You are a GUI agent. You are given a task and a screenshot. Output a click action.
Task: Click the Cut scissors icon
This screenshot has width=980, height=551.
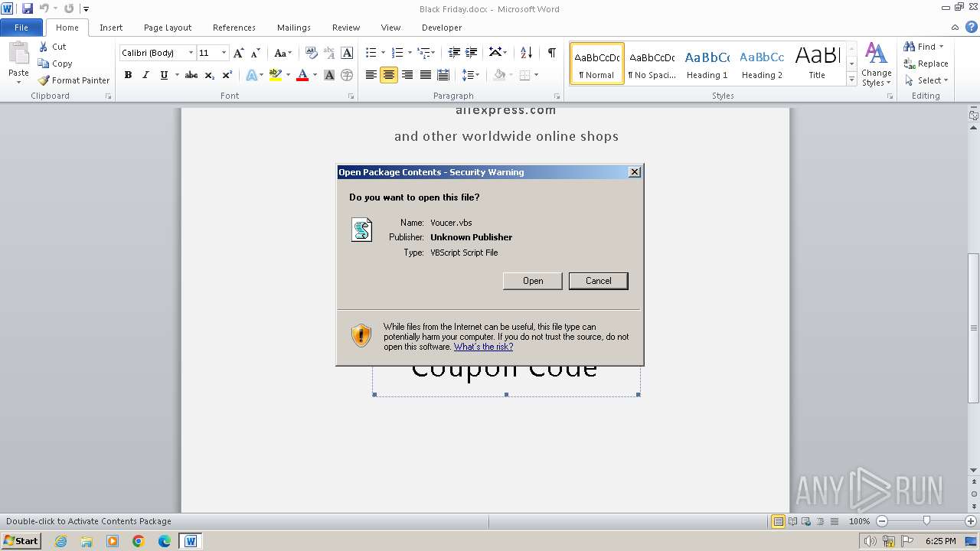43,47
